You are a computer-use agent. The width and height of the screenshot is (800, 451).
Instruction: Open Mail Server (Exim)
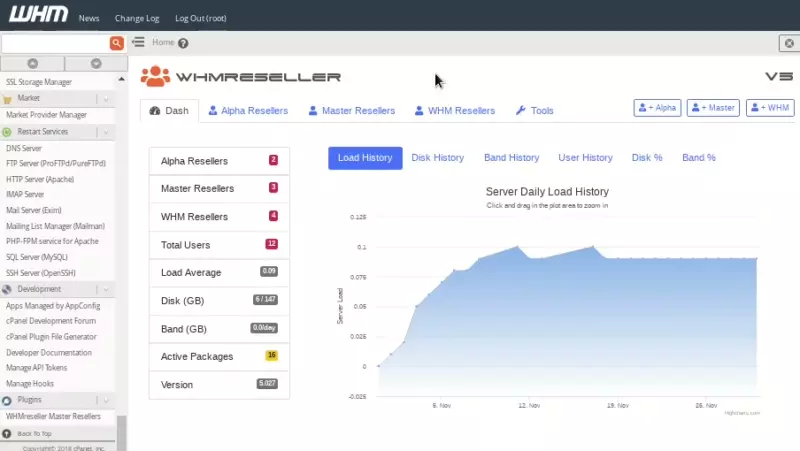(34, 210)
